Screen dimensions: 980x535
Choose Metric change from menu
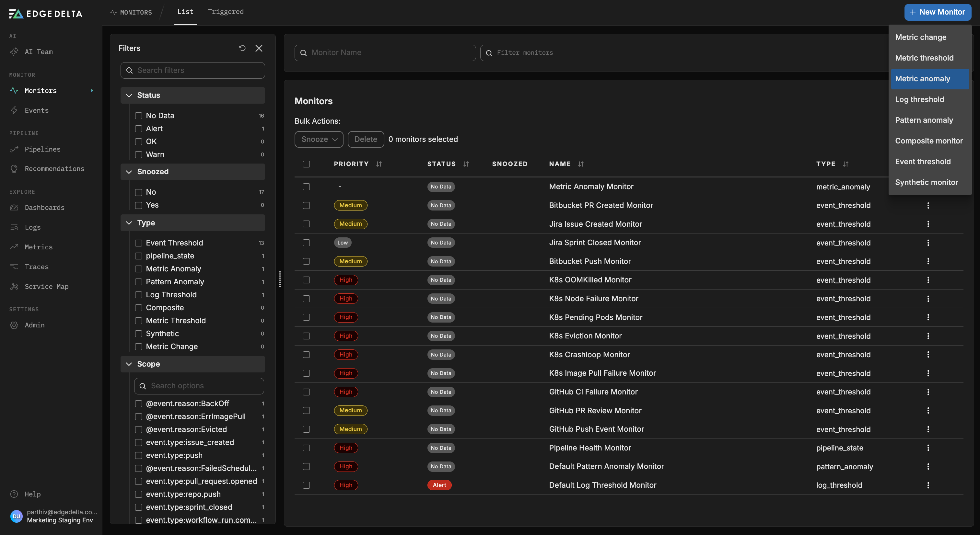click(930, 37)
